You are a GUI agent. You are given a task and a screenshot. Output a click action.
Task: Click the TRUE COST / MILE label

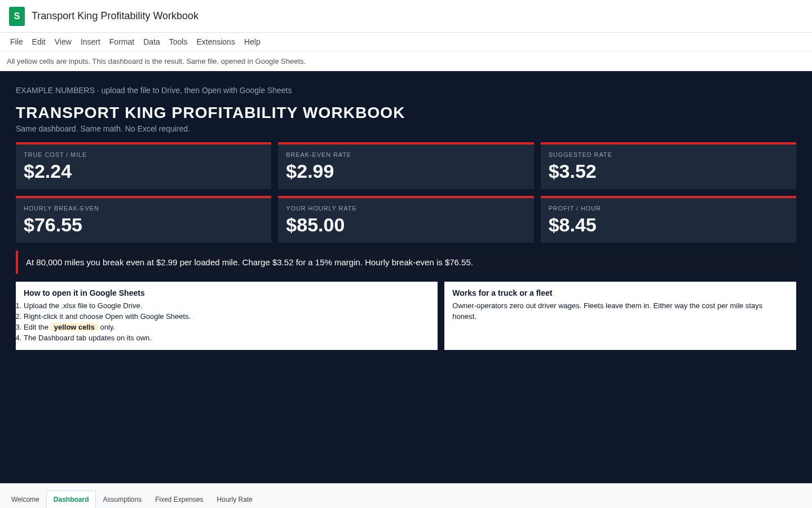pyautogui.click(x=55, y=155)
